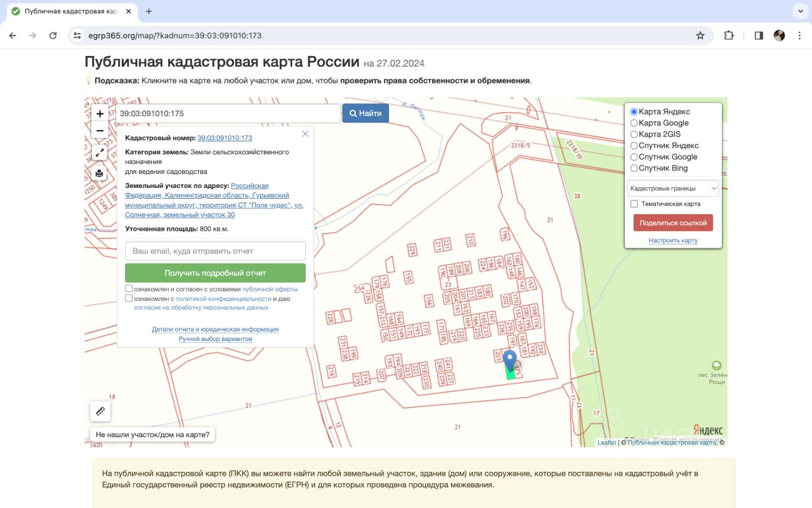Go back to previous page
This screenshot has height=508, width=812.
[13, 36]
